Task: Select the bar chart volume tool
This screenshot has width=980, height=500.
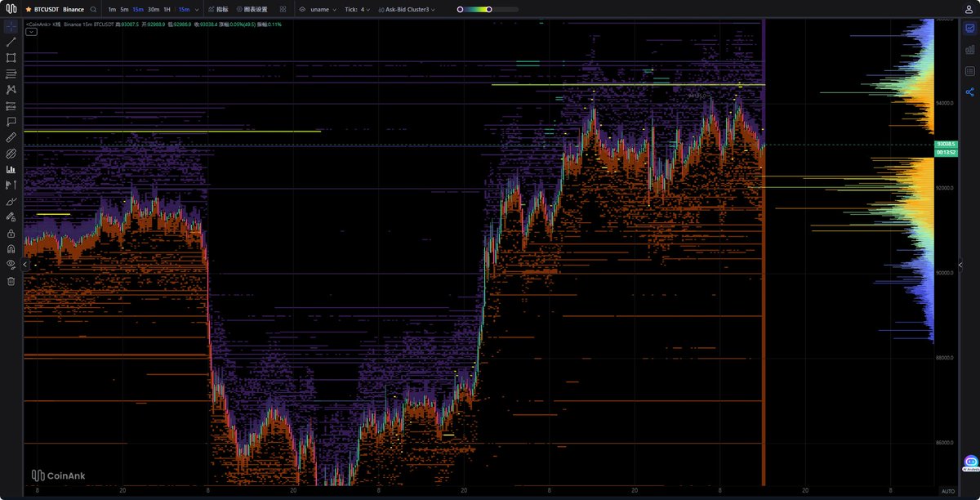Action: 11,169
